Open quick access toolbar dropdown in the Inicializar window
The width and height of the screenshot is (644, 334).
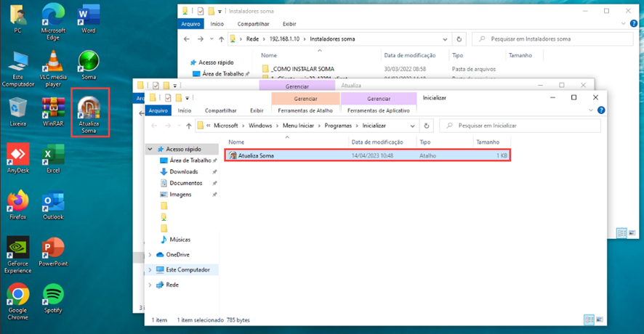point(188,97)
